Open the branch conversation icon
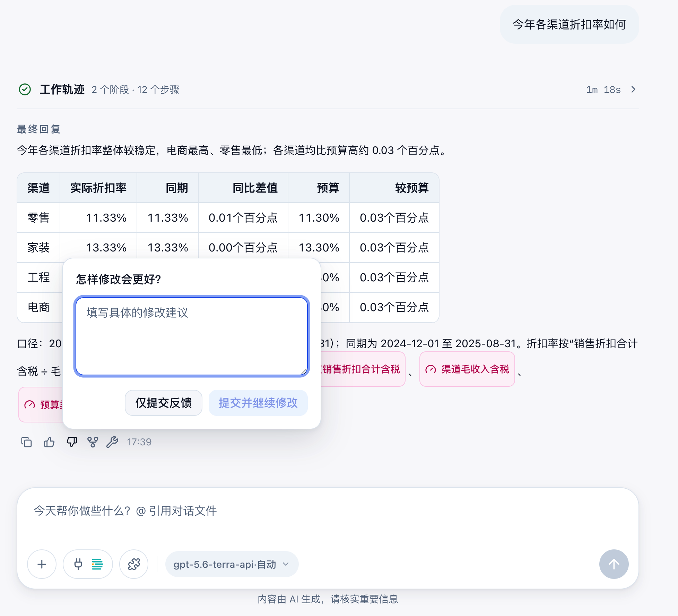This screenshot has height=616, width=678. pyautogui.click(x=93, y=442)
